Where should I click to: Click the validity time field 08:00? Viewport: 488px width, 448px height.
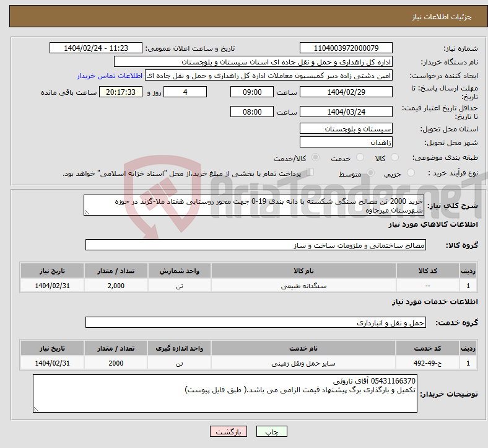(x=252, y=112)
